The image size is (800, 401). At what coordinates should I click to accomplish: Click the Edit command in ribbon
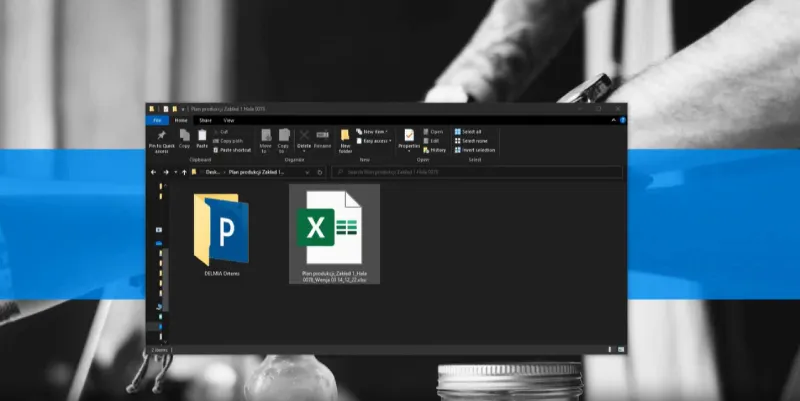(x=432, y=141)
